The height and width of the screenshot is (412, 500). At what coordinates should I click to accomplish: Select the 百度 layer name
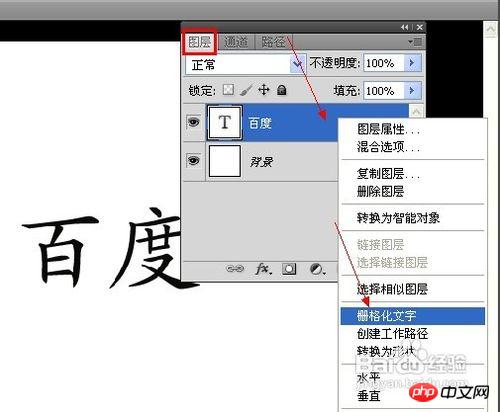click(260, 123)
